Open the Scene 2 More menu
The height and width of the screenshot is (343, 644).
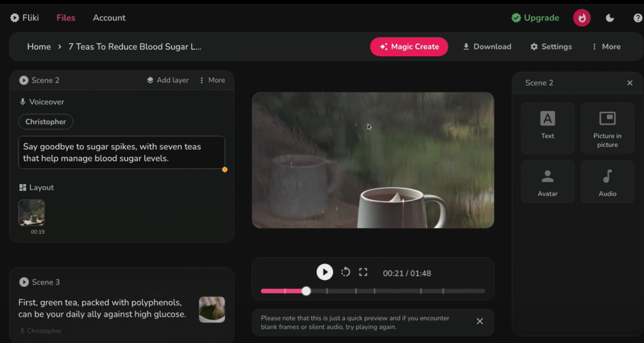[212, 80]
